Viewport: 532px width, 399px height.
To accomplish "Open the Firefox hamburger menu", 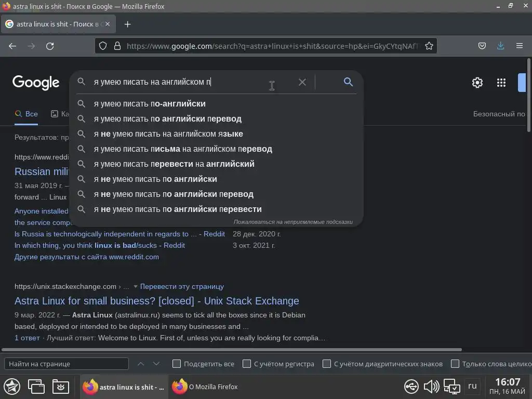I will 520,46.
